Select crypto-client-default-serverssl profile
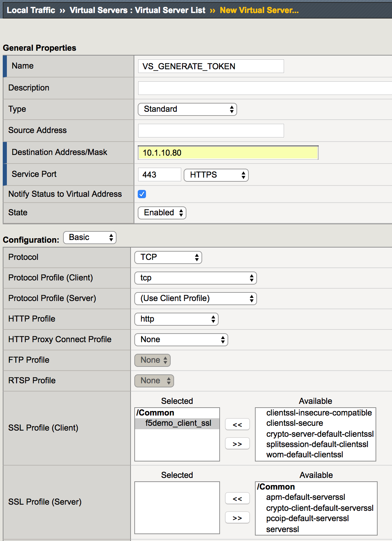Screen dimensions: 392x541 (320, 508)
